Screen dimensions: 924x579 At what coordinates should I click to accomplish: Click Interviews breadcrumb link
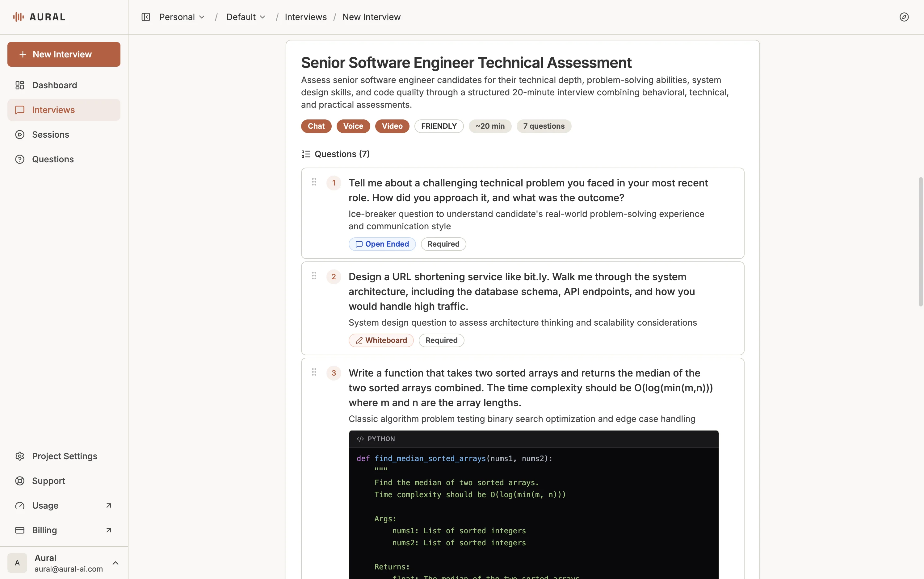coord(305,17)
